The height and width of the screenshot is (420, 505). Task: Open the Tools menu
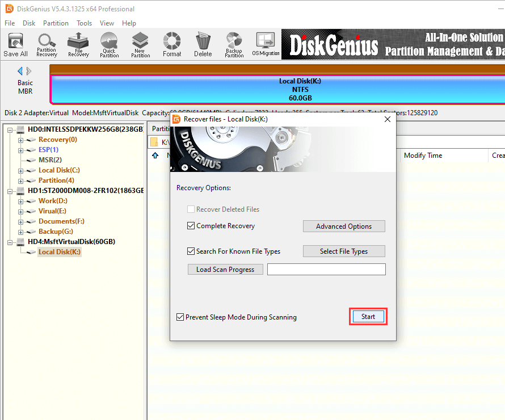click(x=84, y=23)
